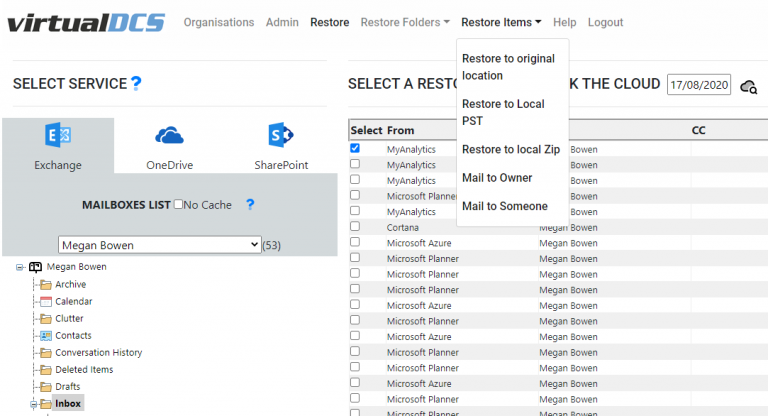Choose Mail to Someone
768x416 pixels.
504,206
